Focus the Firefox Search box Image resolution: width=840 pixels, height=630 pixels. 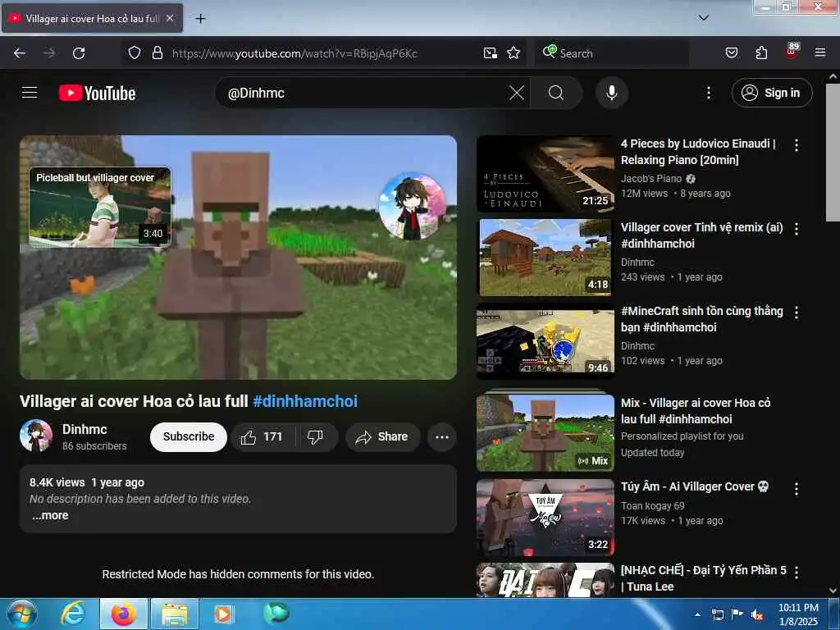tap(610, 53)
